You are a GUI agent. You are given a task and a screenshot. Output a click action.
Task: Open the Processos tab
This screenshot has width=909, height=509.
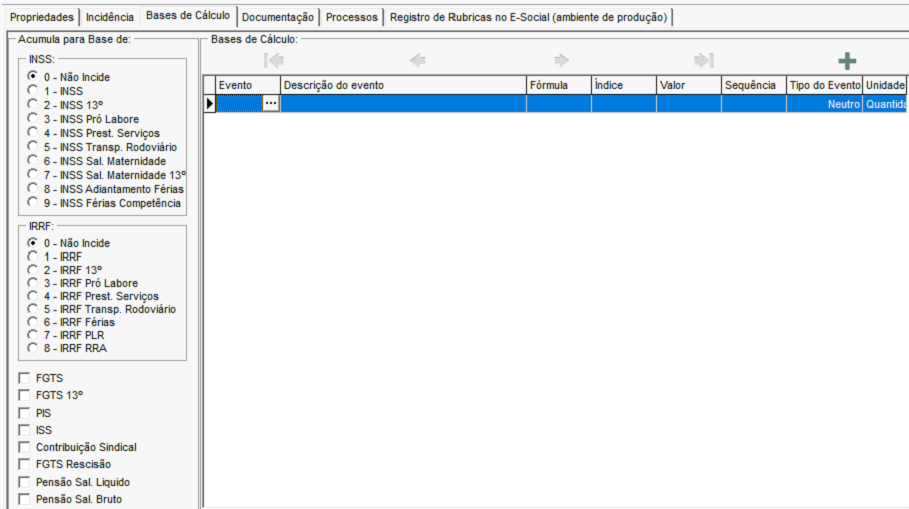click(x=351, y=17)
